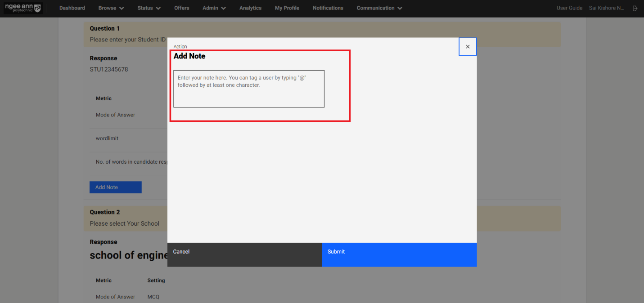Expand the Browse dropdown menu
The height and width of the screenshot is (303, 644).
pyautogui.click(x=111, y=8)
